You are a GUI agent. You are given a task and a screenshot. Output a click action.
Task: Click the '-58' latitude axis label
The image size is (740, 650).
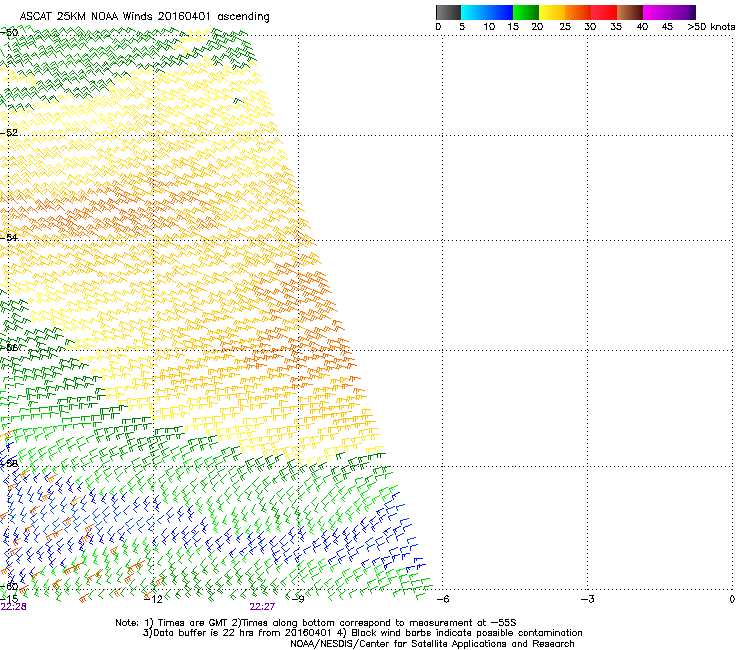pos(9,463)
